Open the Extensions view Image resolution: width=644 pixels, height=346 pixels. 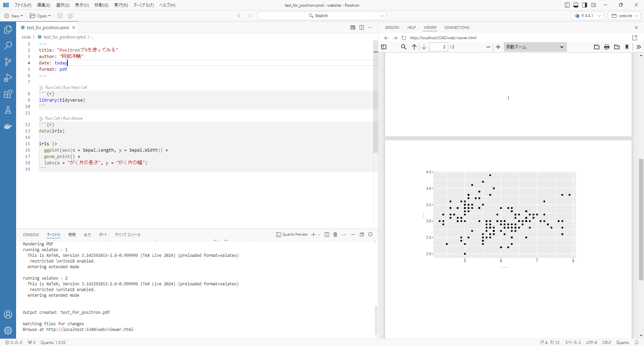8,94
